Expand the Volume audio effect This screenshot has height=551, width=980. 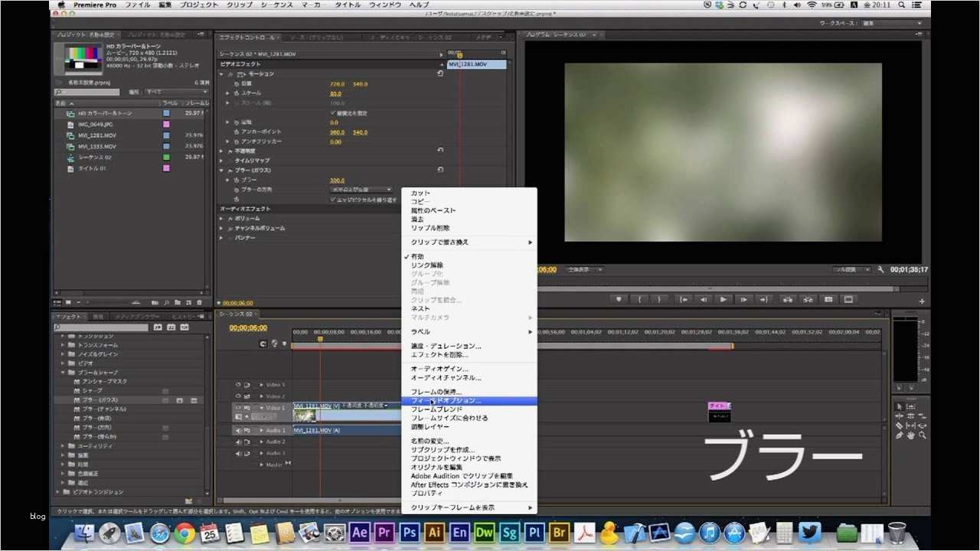point(222,218)
